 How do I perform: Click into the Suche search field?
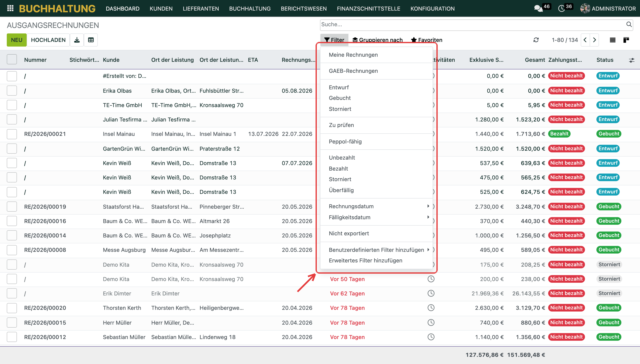coord(473,25)
